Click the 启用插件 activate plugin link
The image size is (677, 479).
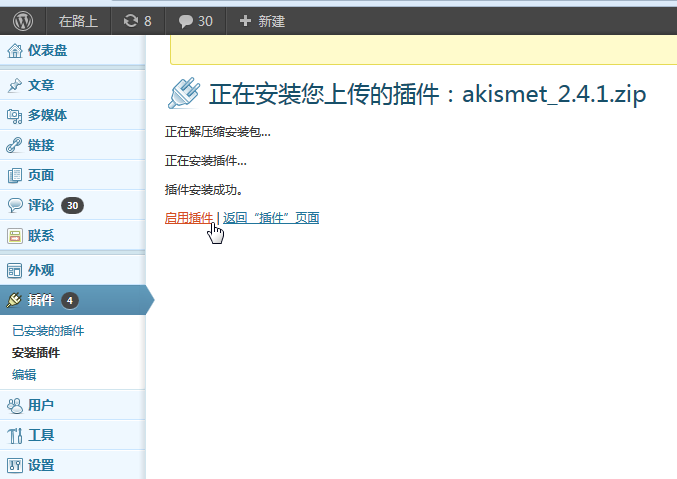point(189,218)
